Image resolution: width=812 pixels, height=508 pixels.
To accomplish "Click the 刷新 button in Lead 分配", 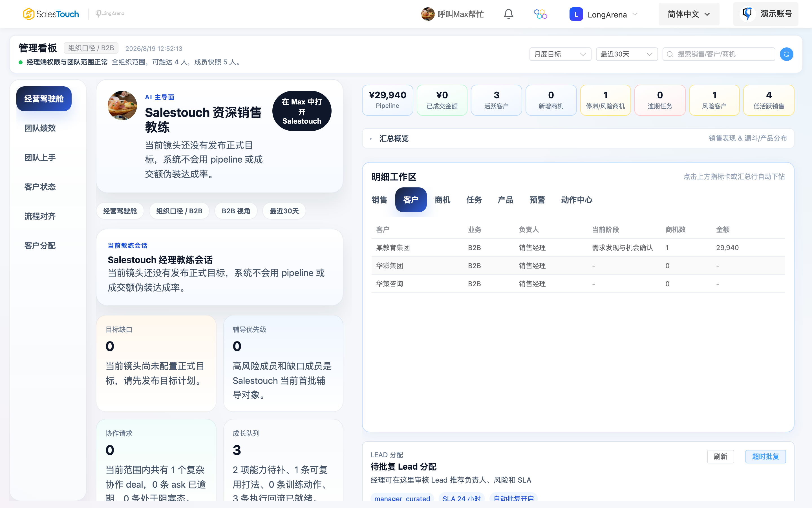I will (x=720, y=457).
